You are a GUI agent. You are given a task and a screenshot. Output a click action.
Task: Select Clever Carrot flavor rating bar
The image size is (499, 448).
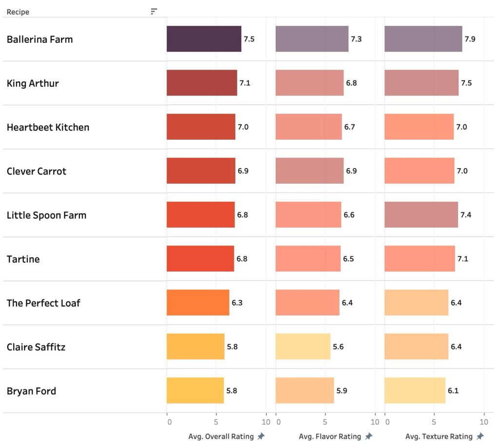tap(309, 171)
